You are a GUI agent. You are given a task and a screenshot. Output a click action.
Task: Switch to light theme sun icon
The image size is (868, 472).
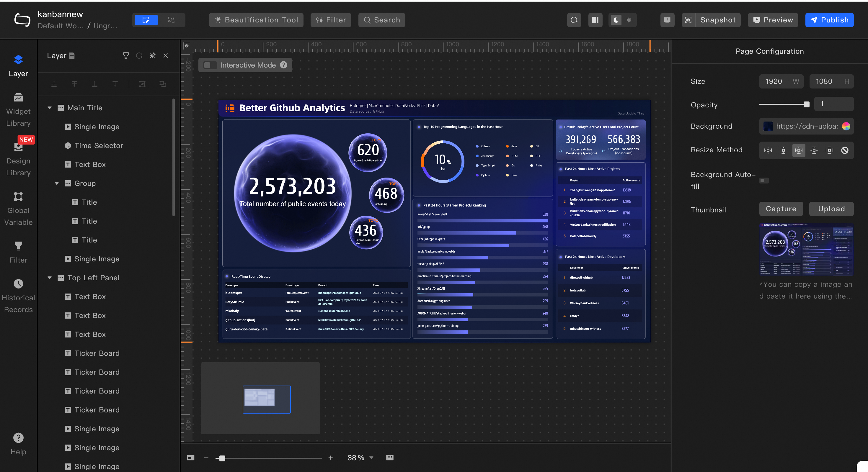click(629, 20)
